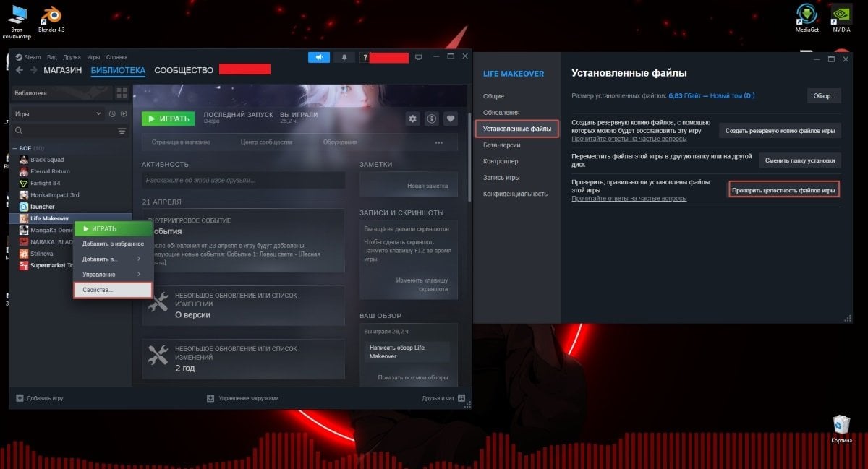Click Сменить папку установки button

tap(801, 160)
